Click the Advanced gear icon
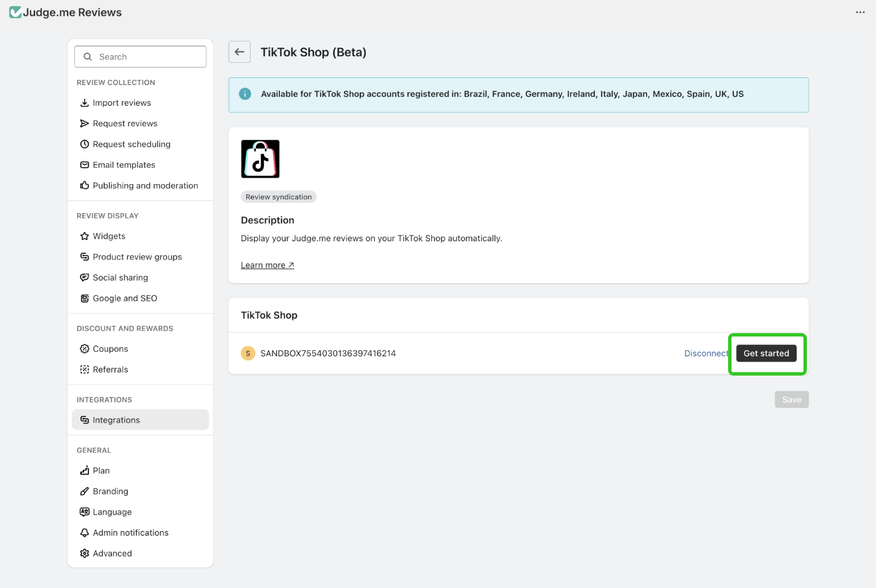The width and height of the screenshot is (876, 588). tap(84, 553)
